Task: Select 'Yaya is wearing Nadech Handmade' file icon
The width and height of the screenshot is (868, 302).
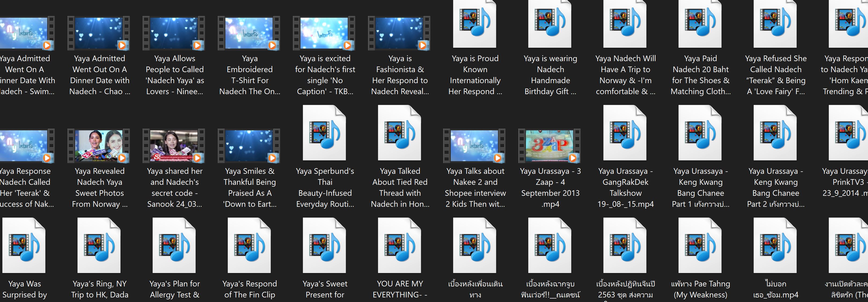Action: point(550,24)
